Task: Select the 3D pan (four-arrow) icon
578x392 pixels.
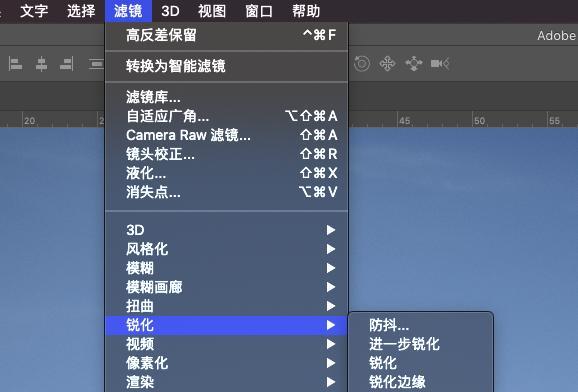Action: pos(387,64)
